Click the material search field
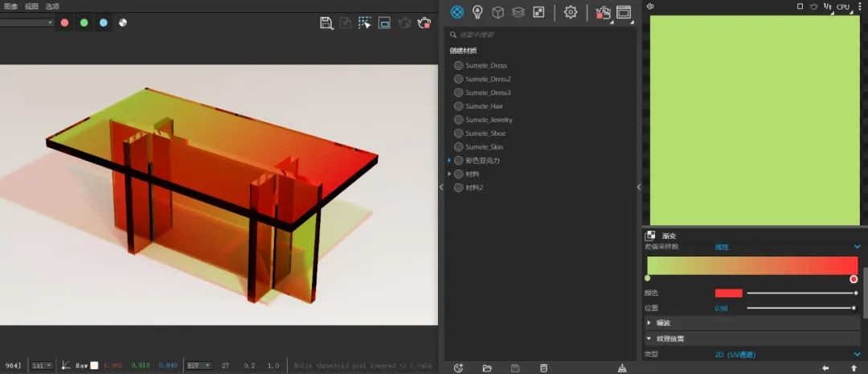 [540, 35]
